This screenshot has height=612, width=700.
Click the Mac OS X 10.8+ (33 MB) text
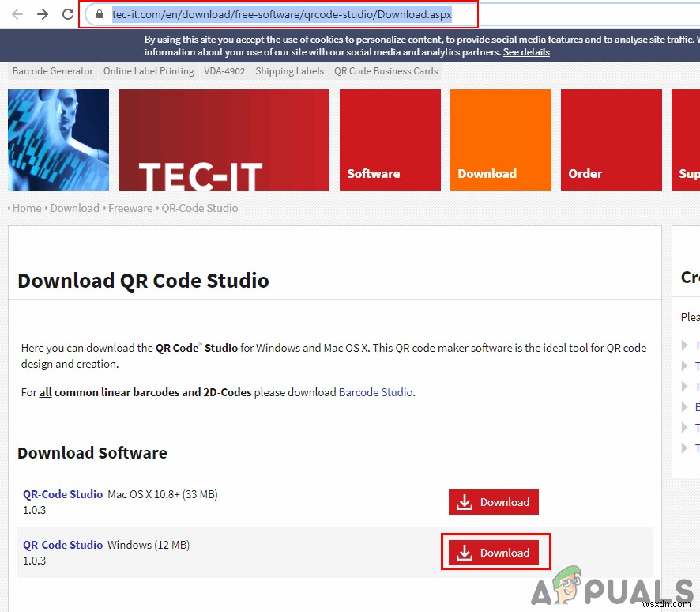pos(163,494)
